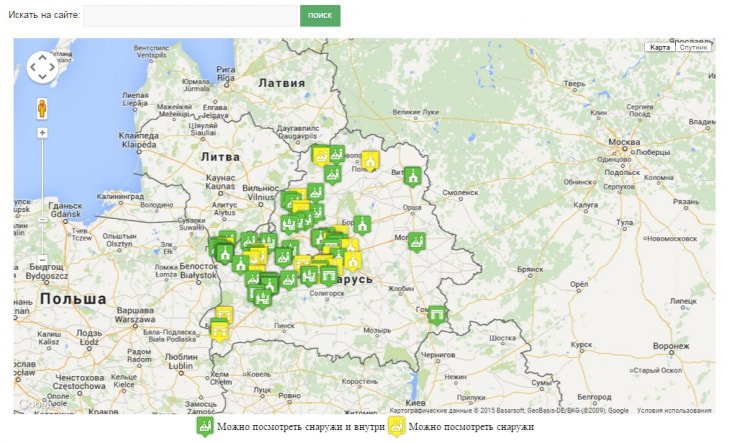This screenshot has height=443, width=735.
Task: Click the leftmost yellow marker north of Polotsk
Action: [x=321, y=155]
